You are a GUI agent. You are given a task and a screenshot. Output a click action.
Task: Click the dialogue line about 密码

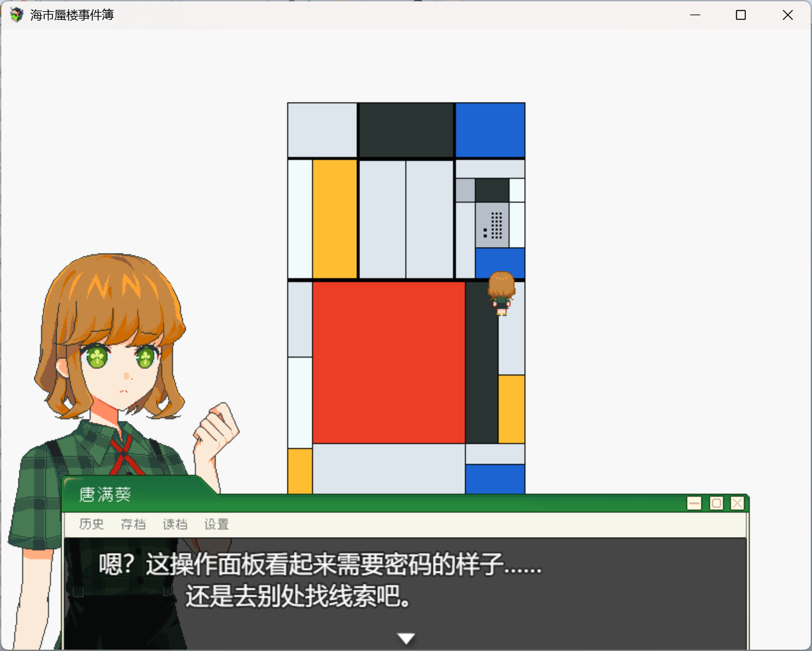coord(320,565)
